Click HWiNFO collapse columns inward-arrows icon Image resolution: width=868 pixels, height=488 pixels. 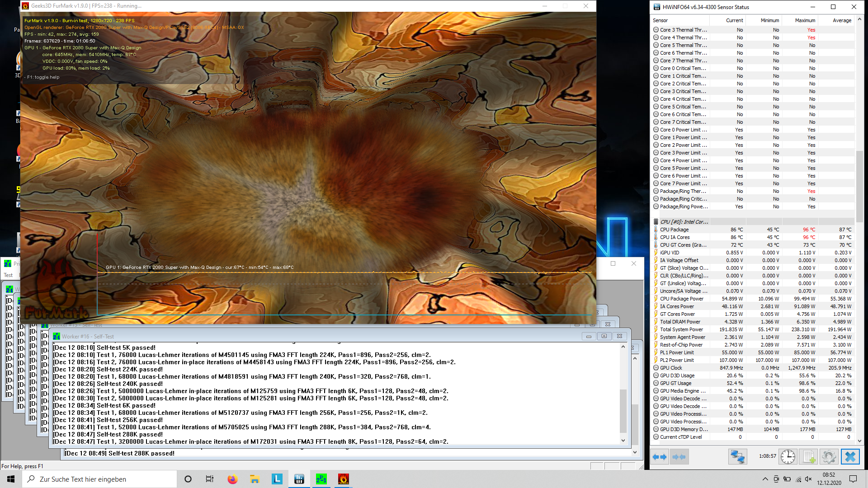(679, 457)
